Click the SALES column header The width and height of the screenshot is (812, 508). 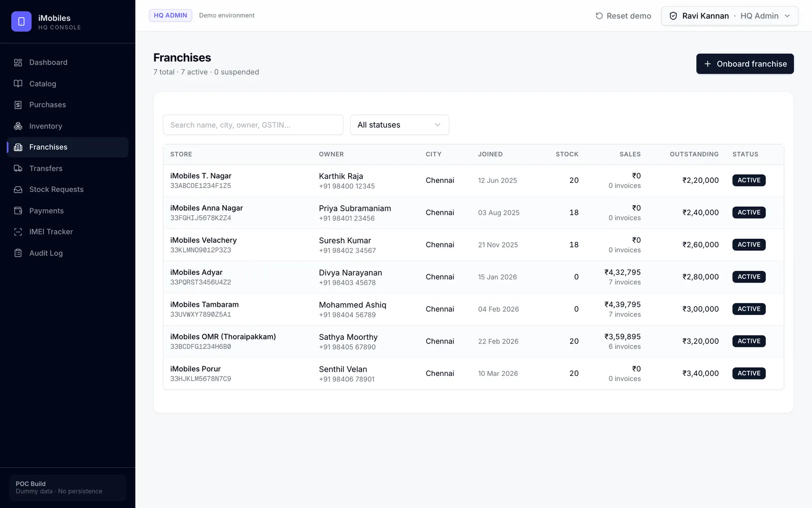(630, 154)
